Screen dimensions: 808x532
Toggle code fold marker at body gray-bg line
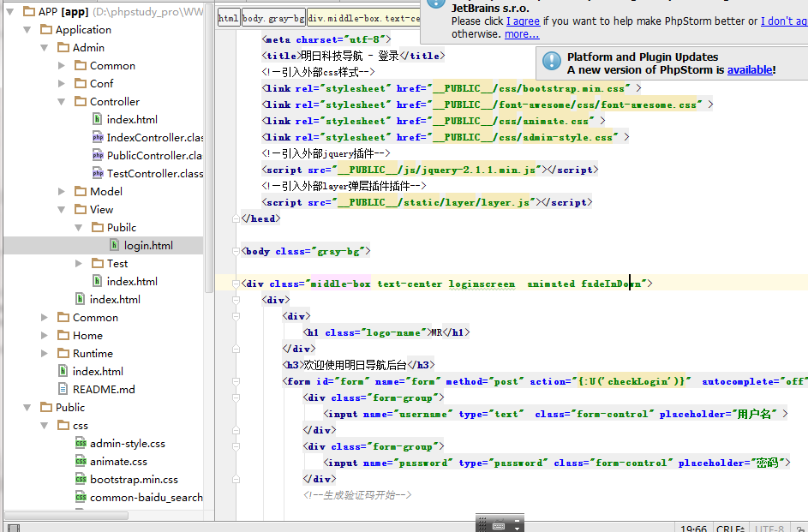pyautogui.click(x=236, y=251)
